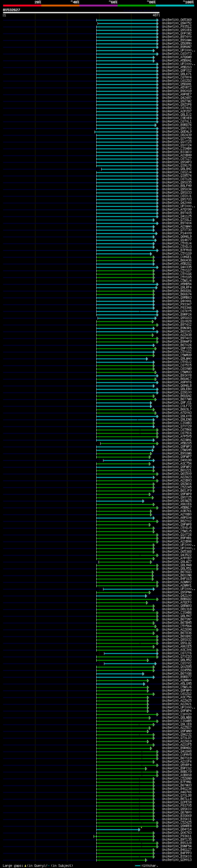Viewport: 197px width, 868px height.
Task: Select the AV532627 query name label
Action: point(11,10)
